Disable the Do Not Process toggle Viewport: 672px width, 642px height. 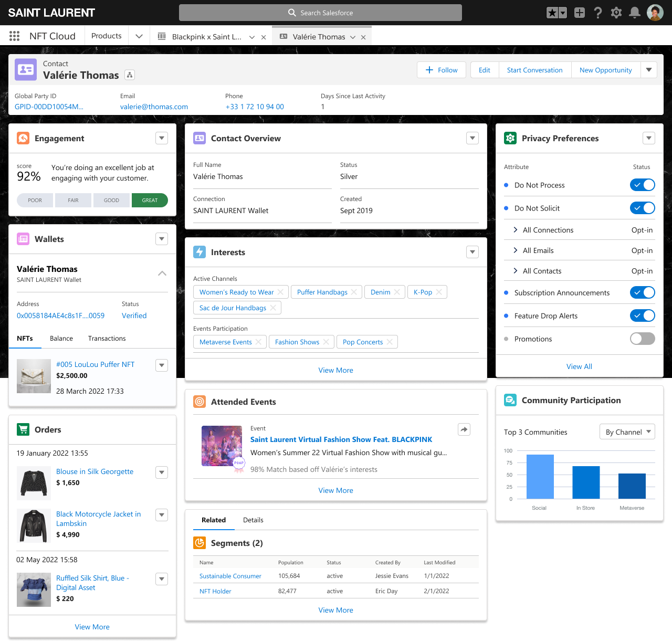pos(642,185)
